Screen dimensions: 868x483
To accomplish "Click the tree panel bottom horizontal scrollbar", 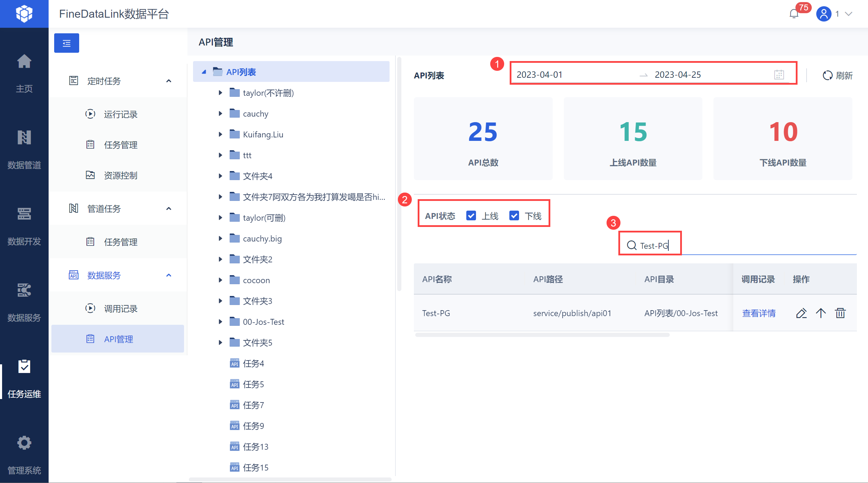I will tap(290, 479).
